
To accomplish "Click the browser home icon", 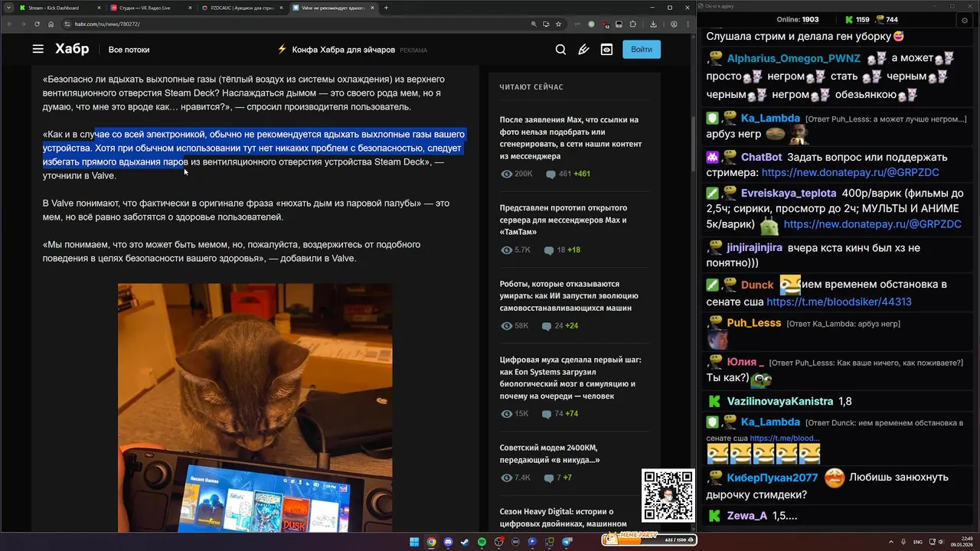I will 51,24.
